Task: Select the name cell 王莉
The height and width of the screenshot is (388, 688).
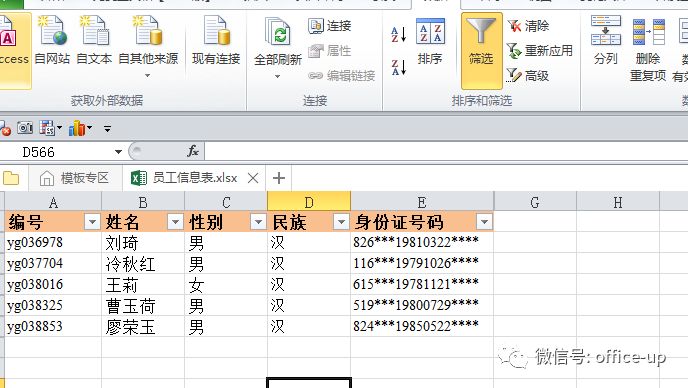Action: pos(143,284)
